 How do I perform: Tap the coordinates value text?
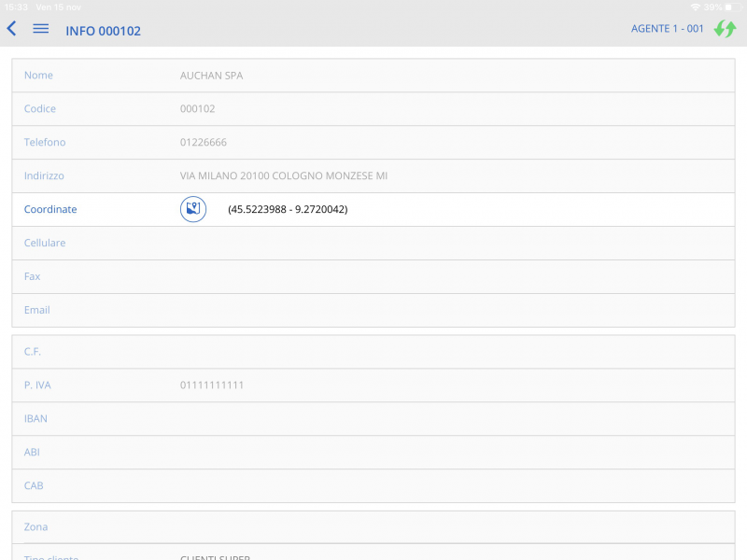click(x=288, y=210)
